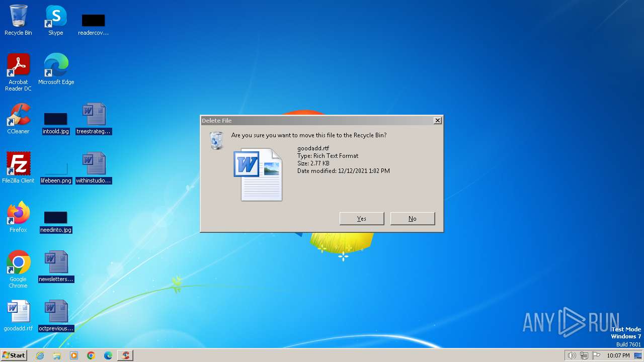The image size is (644, 362).
Task: Select intoold.jpg file on desktop
Action: pyautogui.click(x=55, y=124)
